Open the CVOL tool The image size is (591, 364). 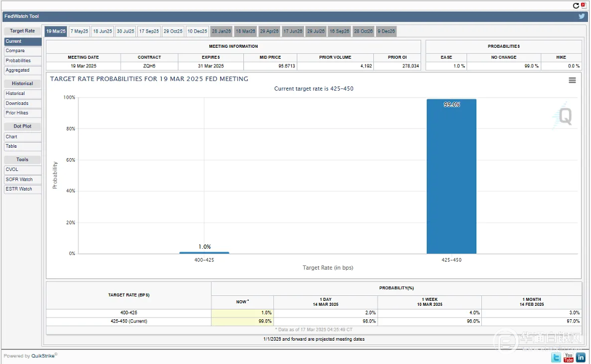[x=23, y=170]
